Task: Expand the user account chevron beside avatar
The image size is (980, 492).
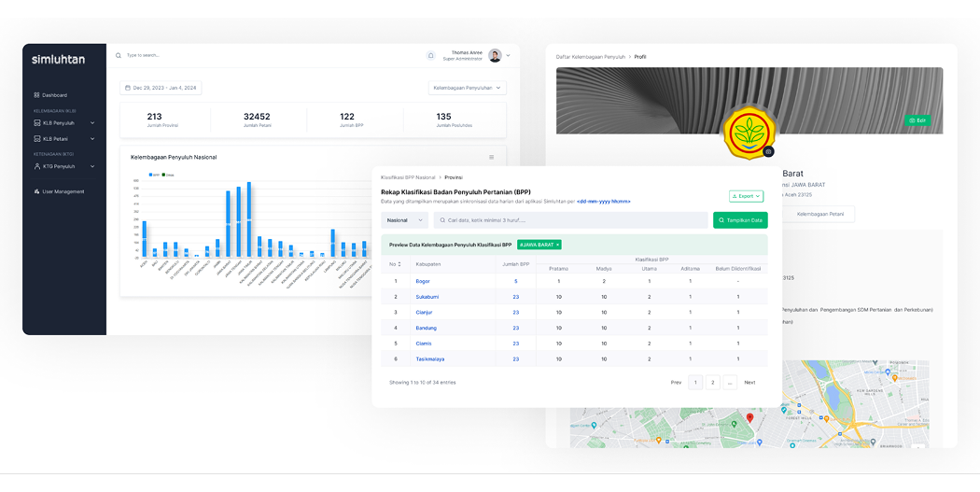Action: click(x=508, y=56)
